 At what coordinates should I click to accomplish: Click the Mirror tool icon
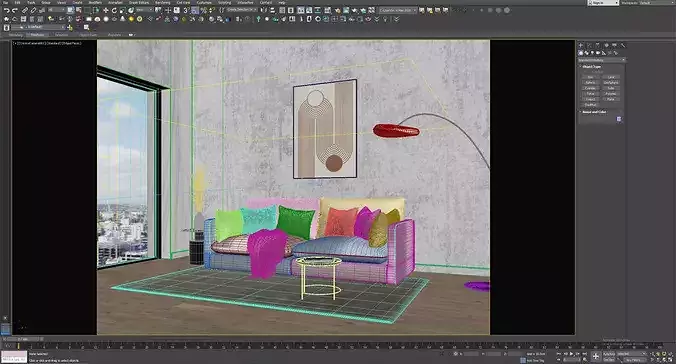(x=264, y=10)
